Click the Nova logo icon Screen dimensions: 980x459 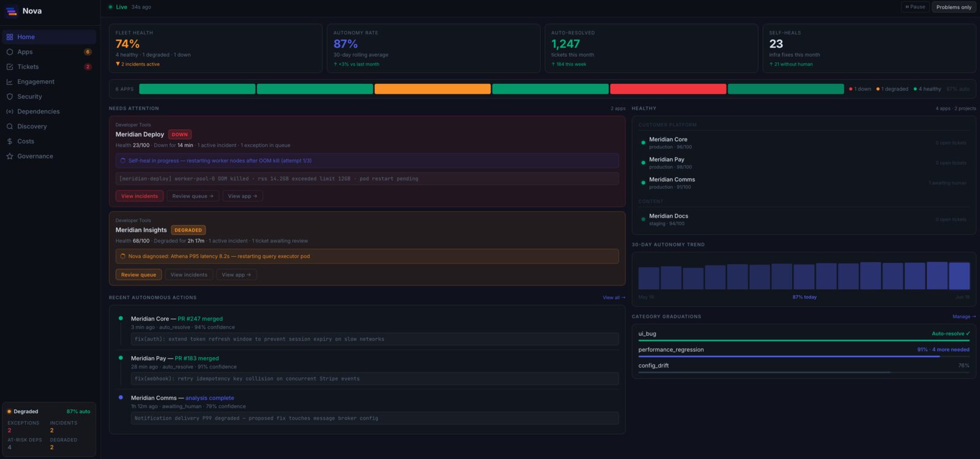[x=11, y=11]
